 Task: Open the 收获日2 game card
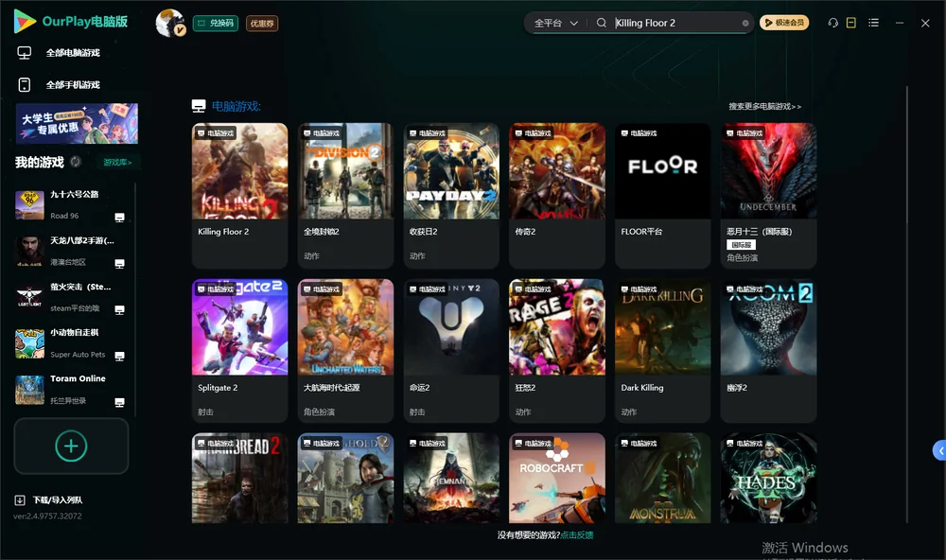(451, 196)
